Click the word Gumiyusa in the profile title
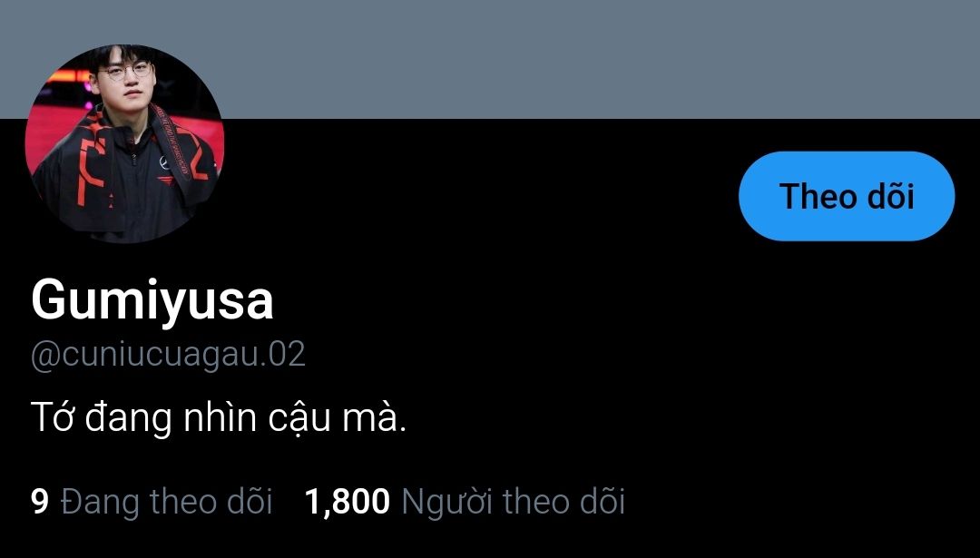Screen dimensions: 980x558 coord(152,300)
